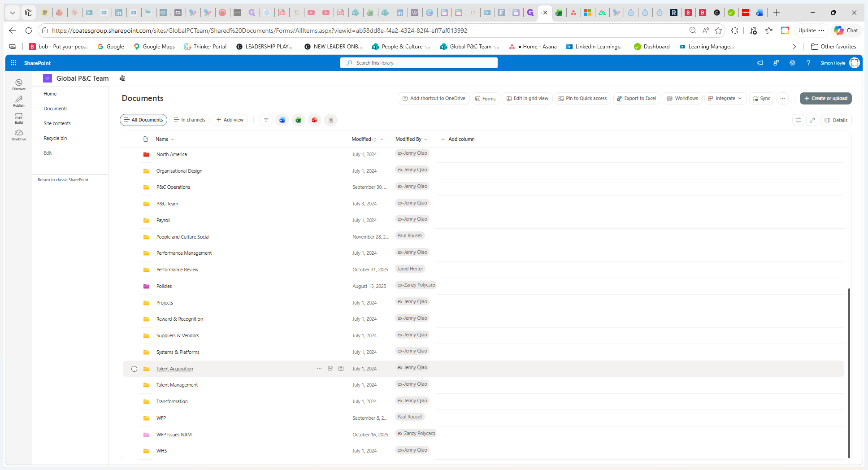
Task: Open the toolbar overflow ellipsis button
Action: pos(782,99)
